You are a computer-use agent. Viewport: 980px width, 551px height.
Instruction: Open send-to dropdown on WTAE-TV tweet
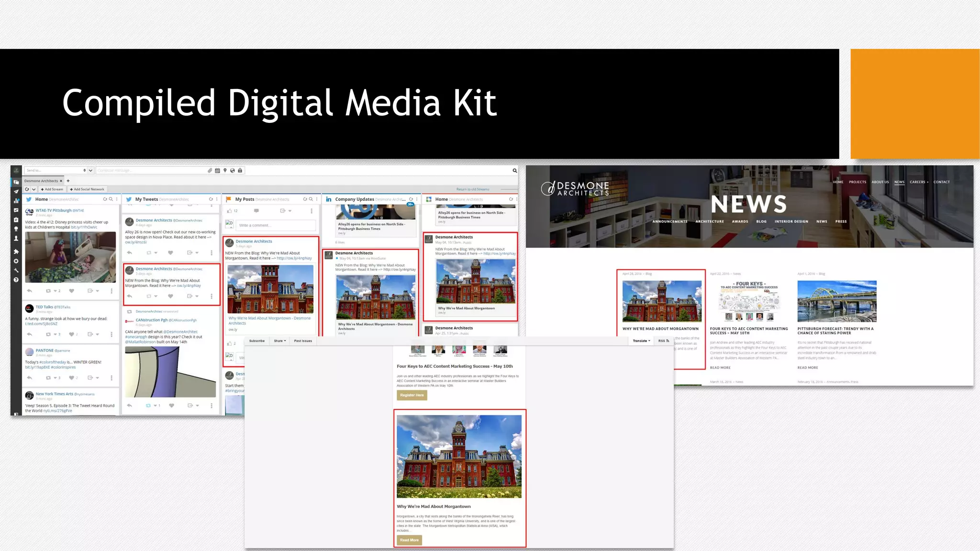(x=97, y=291)
